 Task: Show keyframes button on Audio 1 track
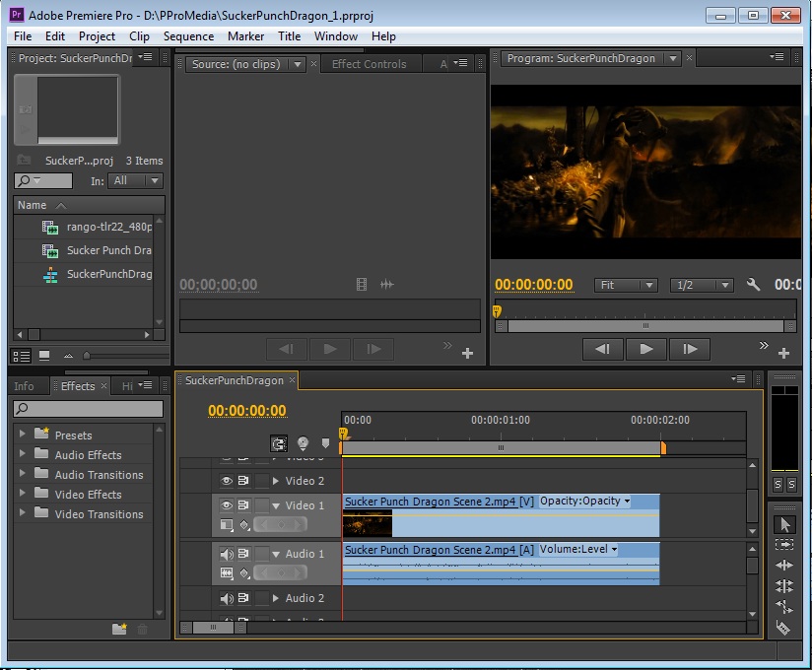click(244, 573)
